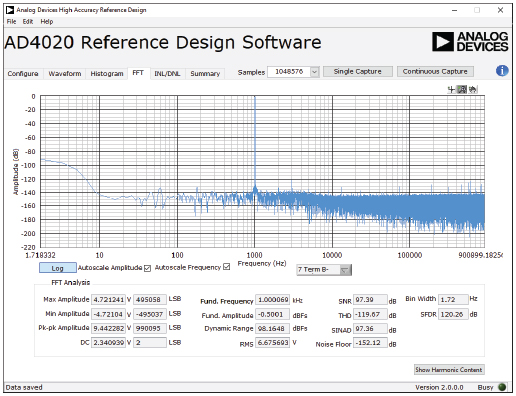The width and height of the screenshot is (516, 396).
Task: Click the frequency axis end value 900899.1825
Action: [x=480, y=255]
